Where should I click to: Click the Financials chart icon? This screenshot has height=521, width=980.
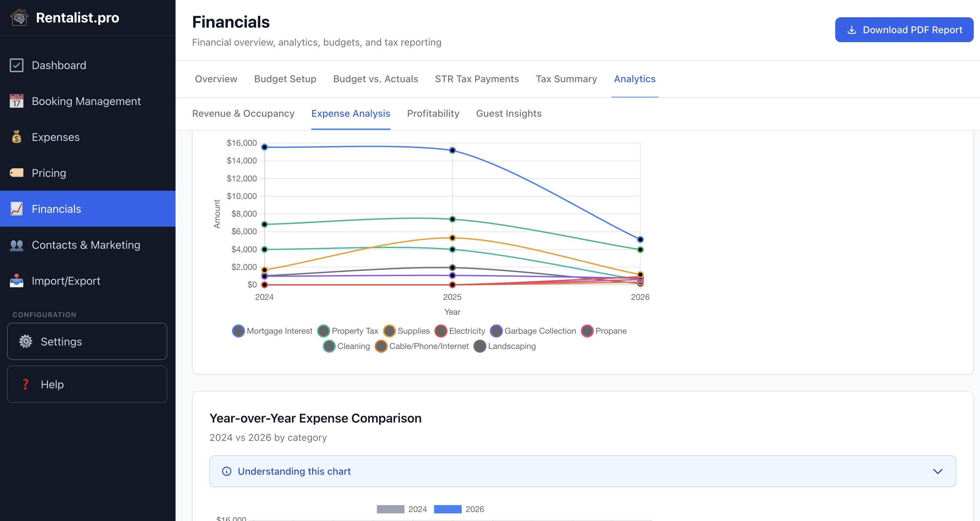16,209
